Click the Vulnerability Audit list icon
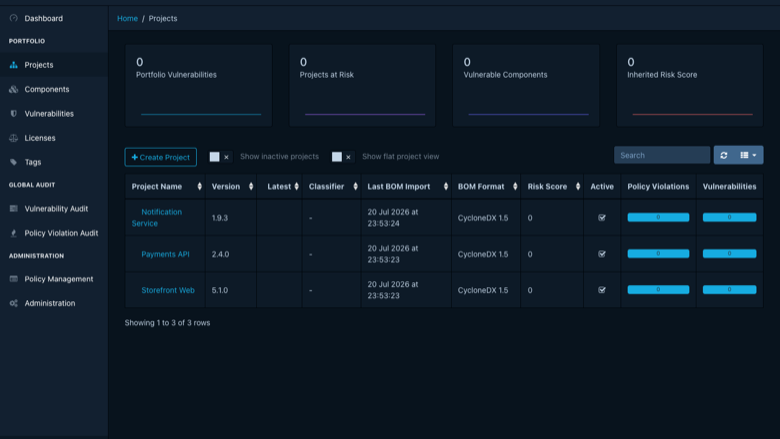Image resolution: width=780 pixels, height=439 pixels. click(13, 208)
